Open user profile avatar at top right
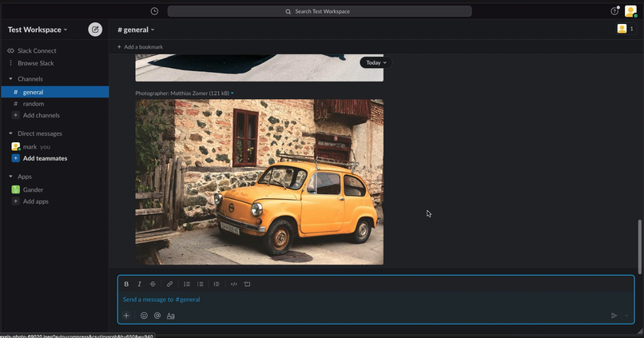Screen dimensions: 644x338 click(x=630, y=11)
